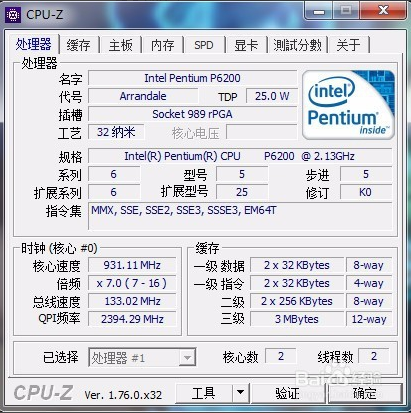The height and width of the screenshot is (413, 411).
Task: Open the 工具 dropdown arrow
Action: 240,392
